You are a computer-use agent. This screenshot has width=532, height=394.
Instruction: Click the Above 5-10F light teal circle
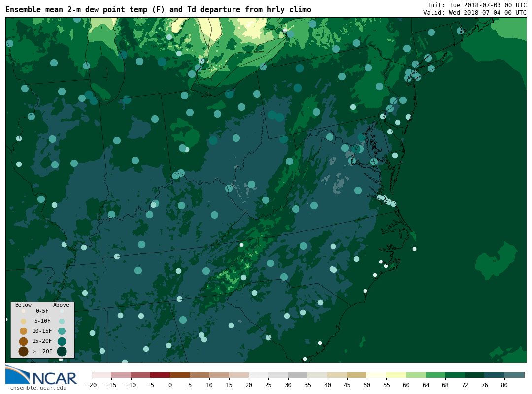point(62,321)
